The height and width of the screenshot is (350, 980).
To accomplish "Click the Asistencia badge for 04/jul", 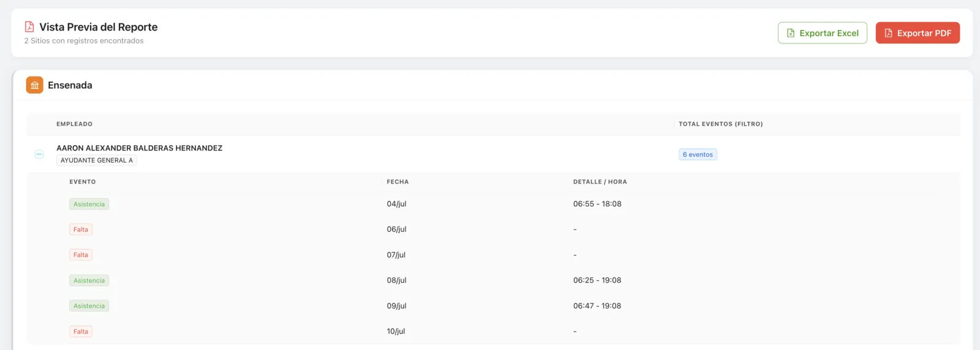I will (89, 204).
